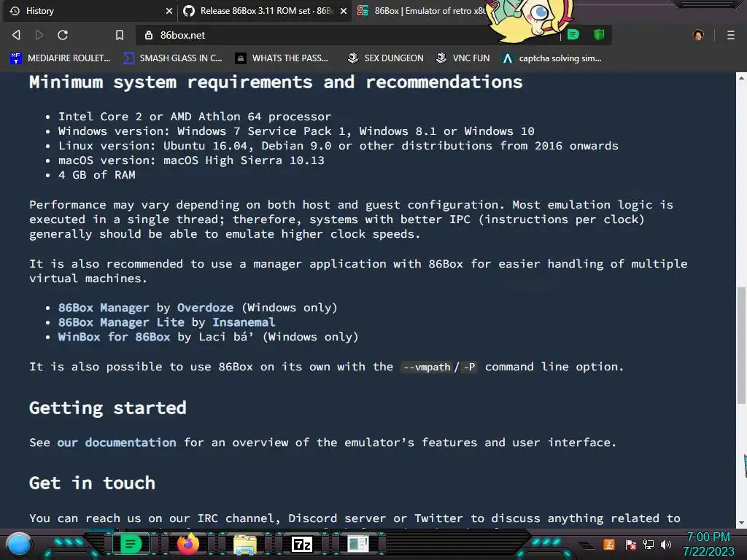Open the green shield extension icon
Image resolution: width=747 pixels, height=560 pixels.
(x=599, y=34)
